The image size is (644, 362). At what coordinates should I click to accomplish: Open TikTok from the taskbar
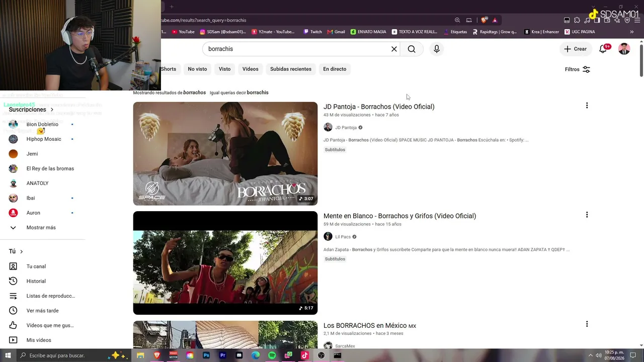(x=304, y=355)
